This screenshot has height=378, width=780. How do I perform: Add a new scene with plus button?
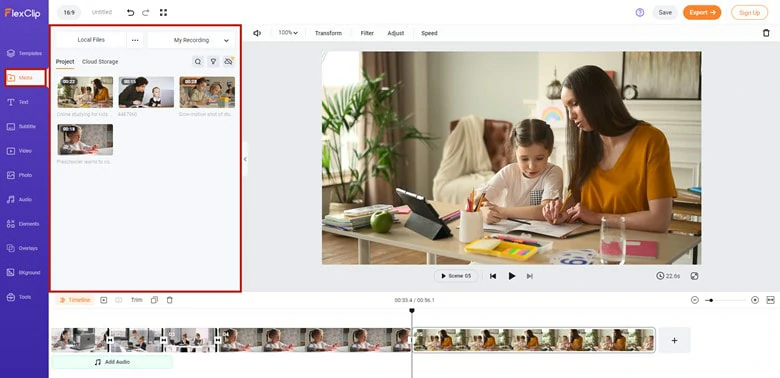[675, 340]
